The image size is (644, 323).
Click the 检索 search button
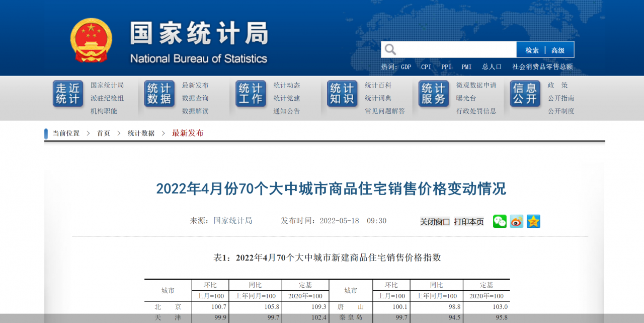532,50
